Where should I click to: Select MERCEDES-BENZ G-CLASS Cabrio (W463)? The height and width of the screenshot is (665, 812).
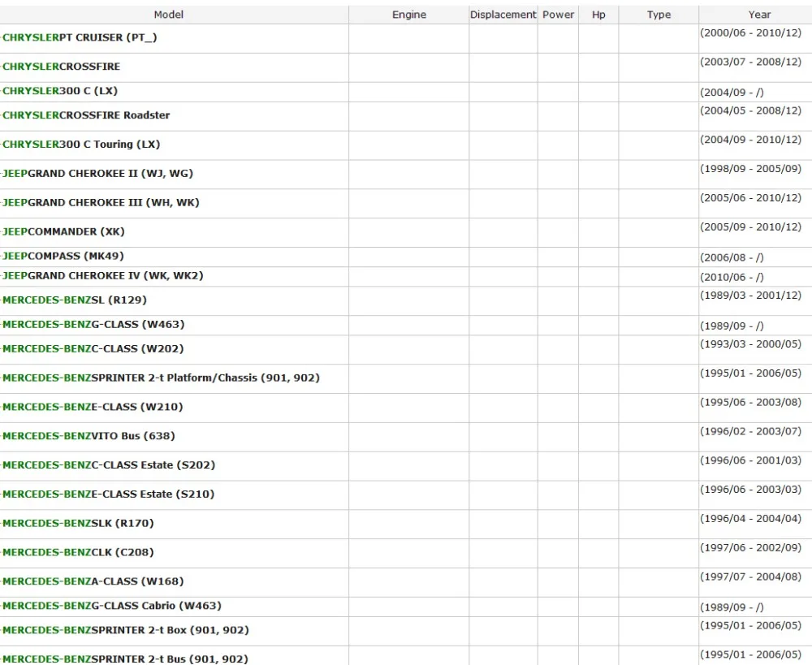(x=111, y=606)
